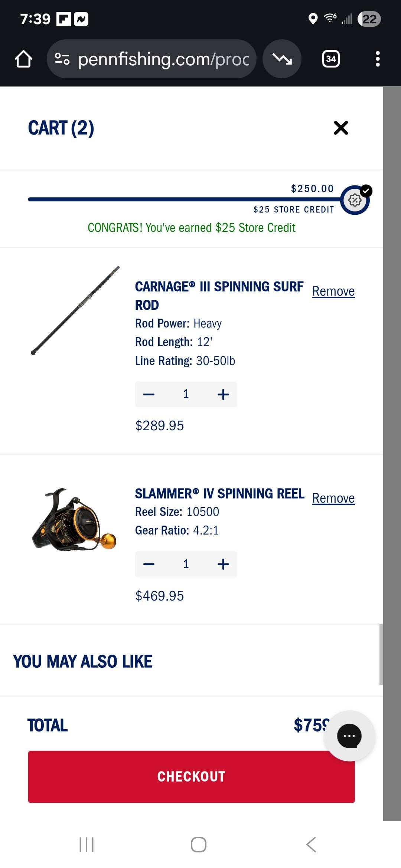Tap the price tracking icon
The height and width of the screenshot is (868, 401).
point(282,59)
